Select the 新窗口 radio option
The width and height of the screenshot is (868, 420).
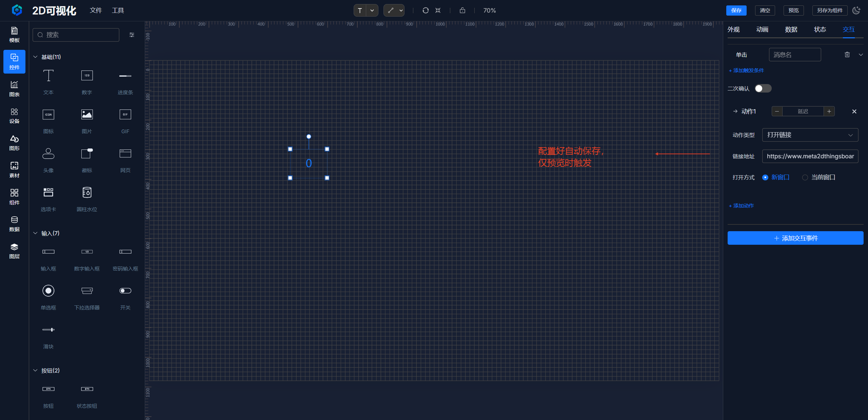click(765, 177)
